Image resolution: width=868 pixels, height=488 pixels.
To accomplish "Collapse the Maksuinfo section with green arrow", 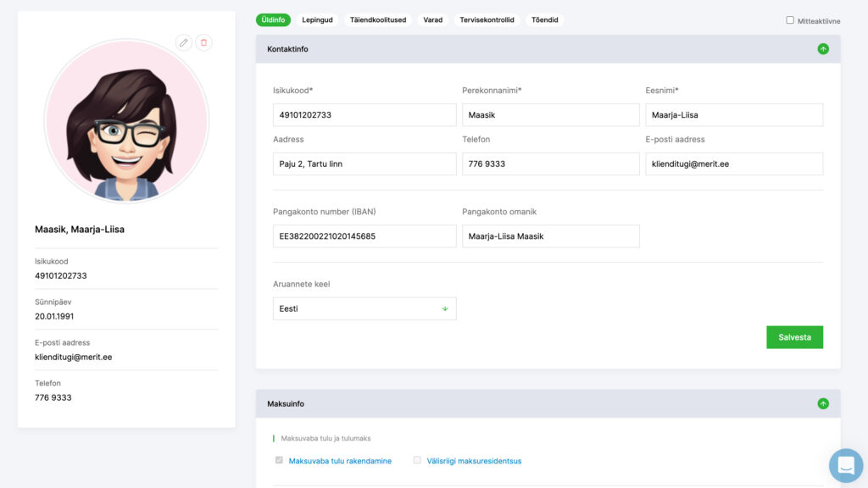I will pyautogui.click(x=823, y=404).
